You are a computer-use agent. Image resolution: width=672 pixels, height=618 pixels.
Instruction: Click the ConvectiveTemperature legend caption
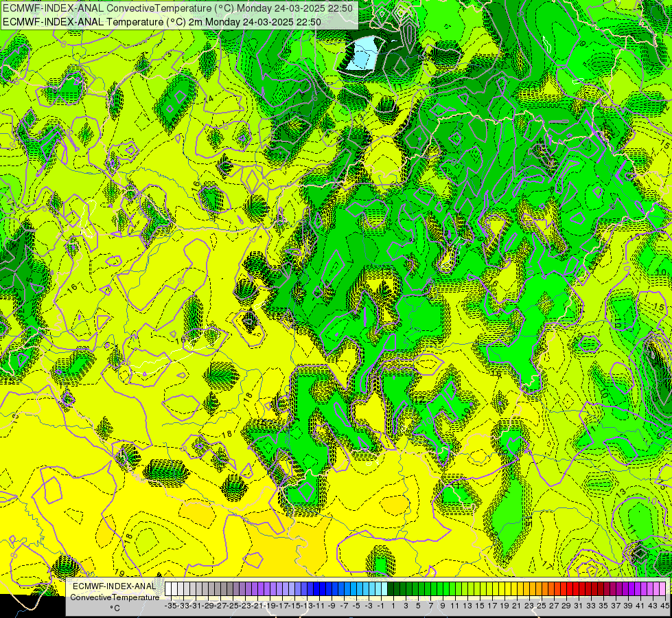point(115,597)
